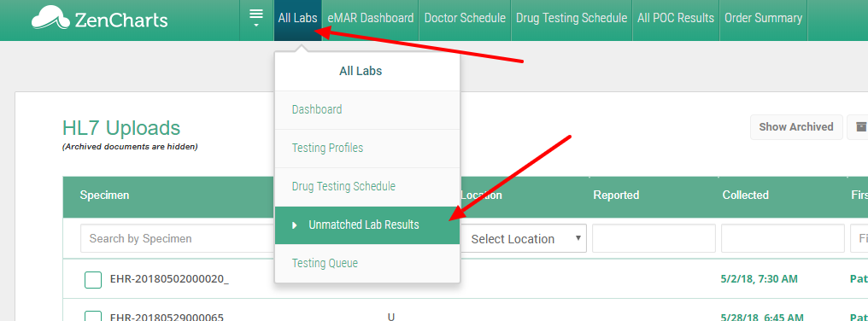Click the arrow beside Unmatched Lab Results
The width and height of the screenshot is (868, 321).
point(295,225)
